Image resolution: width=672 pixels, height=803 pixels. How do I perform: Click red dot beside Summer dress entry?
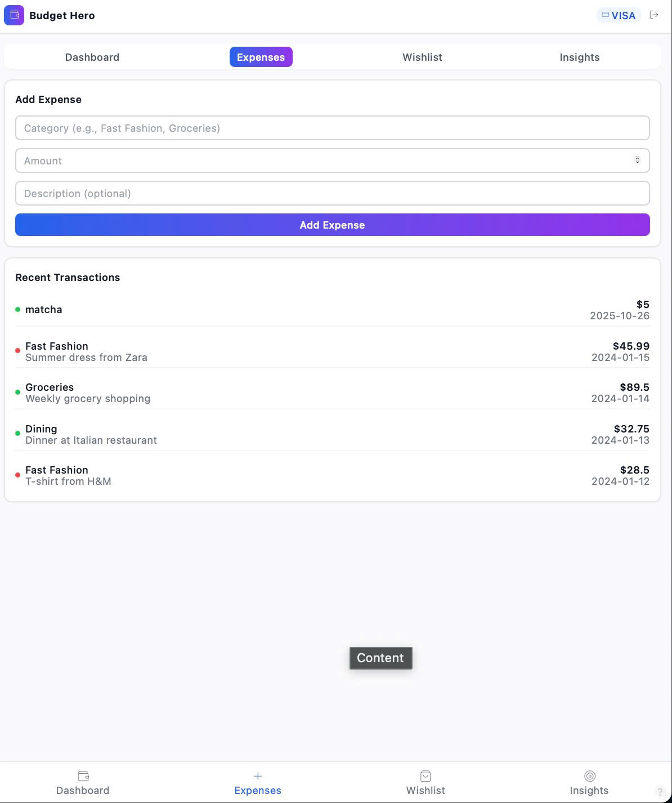17,351
